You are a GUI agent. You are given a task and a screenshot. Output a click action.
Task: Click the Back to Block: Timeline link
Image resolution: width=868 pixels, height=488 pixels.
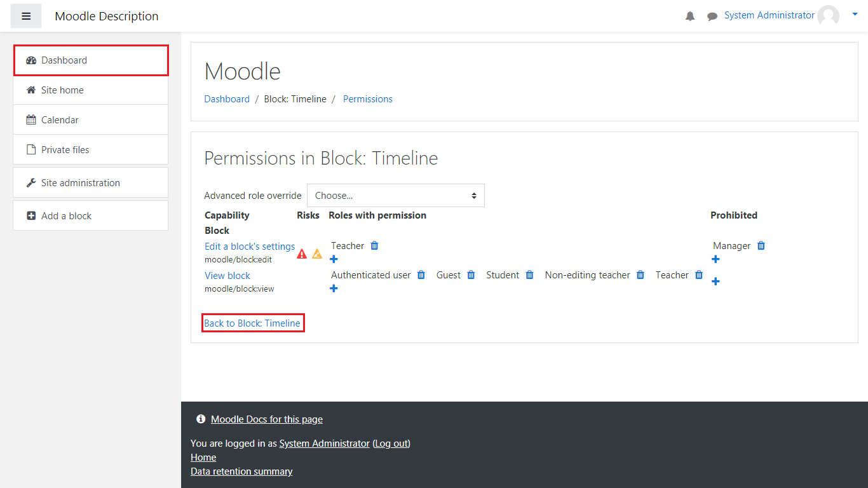[x=252, y=323]
